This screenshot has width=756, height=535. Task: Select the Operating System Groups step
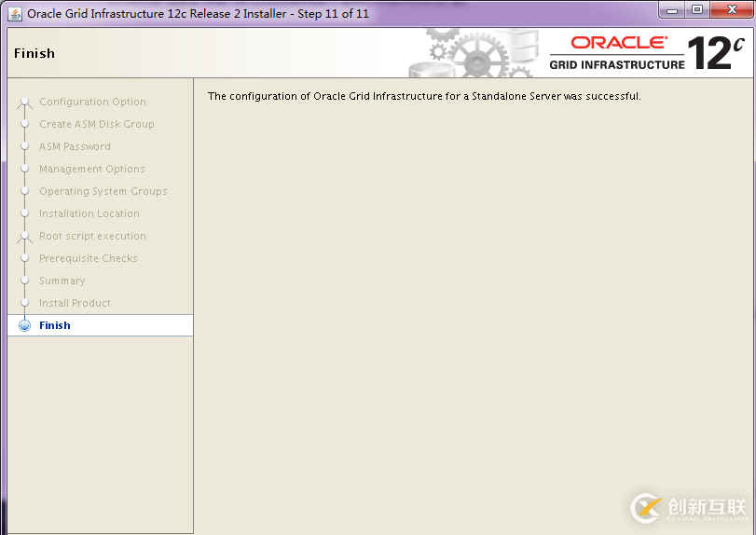(103, 191)
